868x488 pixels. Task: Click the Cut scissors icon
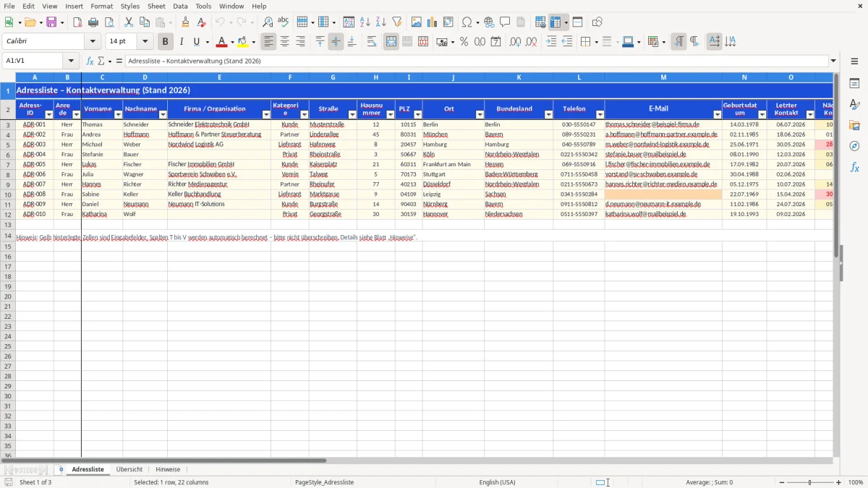point(129,22)
